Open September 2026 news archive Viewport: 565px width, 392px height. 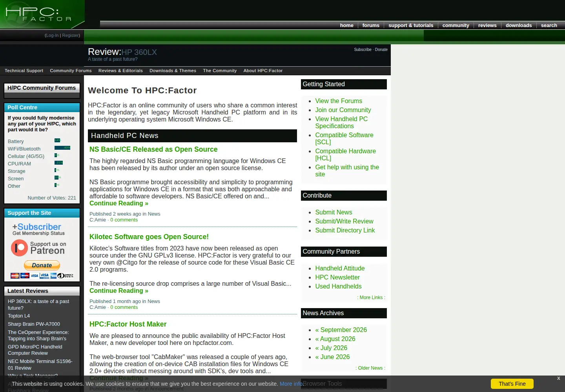pos(341,330)
